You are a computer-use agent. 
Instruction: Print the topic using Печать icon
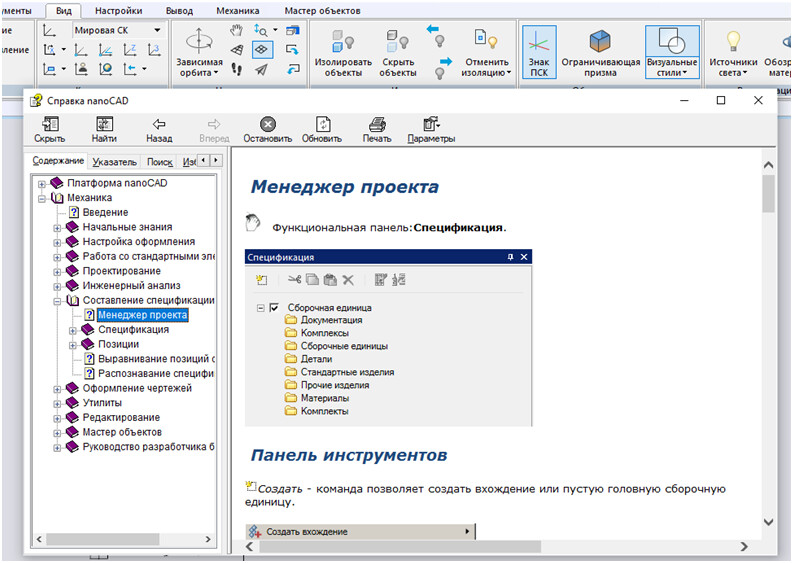[377, 124]
